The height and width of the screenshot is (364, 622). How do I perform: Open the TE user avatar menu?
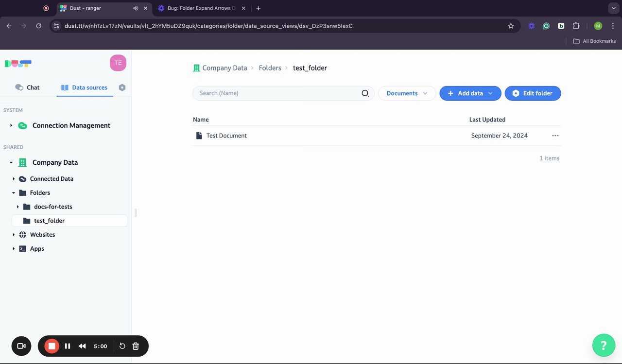118,63
